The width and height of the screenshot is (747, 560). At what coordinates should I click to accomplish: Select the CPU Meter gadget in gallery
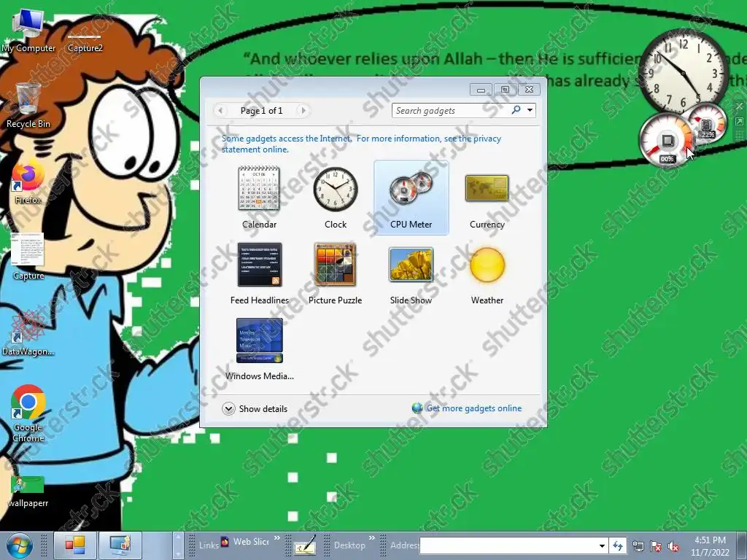pos(411,197)
